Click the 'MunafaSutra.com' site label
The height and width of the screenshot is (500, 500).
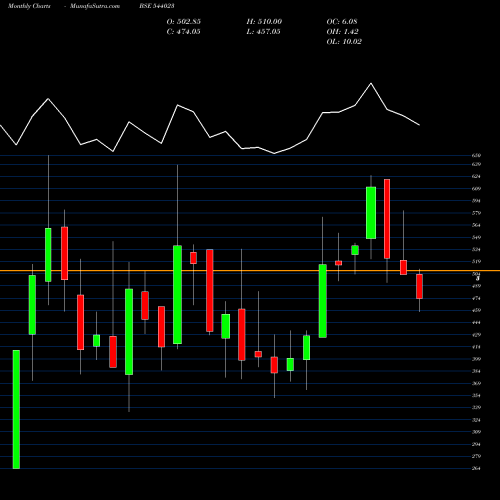[x=95, y=6]
